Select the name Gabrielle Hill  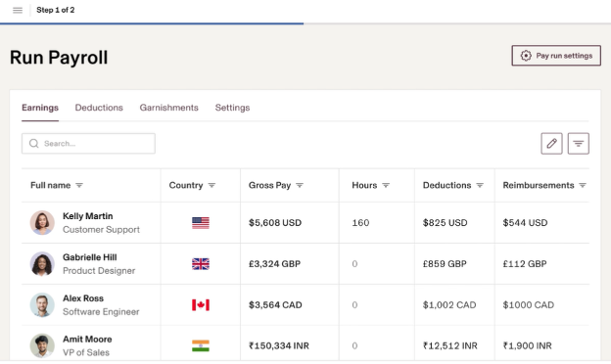(90, 257)
